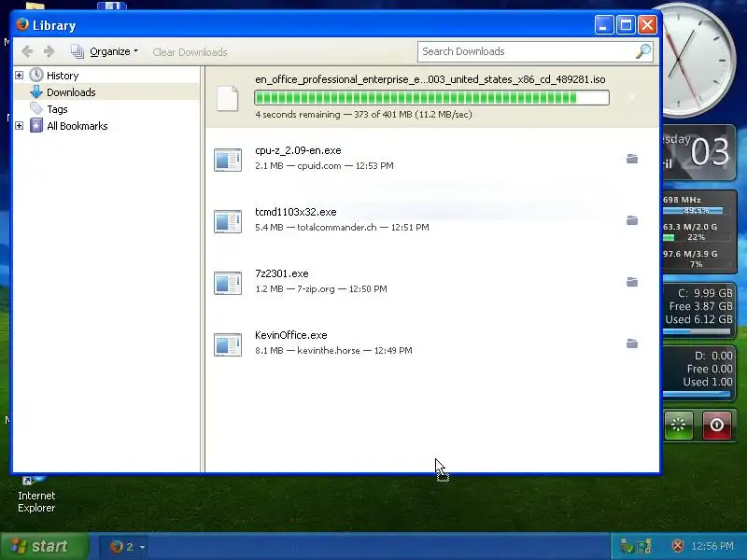Minimize the Library window
This screenshot has height=560, width=747.
[603, 25]
